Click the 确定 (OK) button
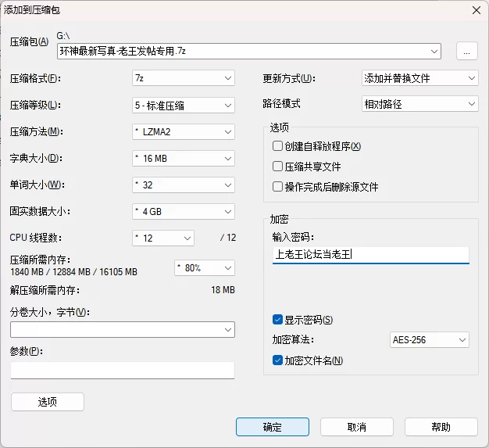The width and height of the screenshot is (489, 448). (273, 427)
